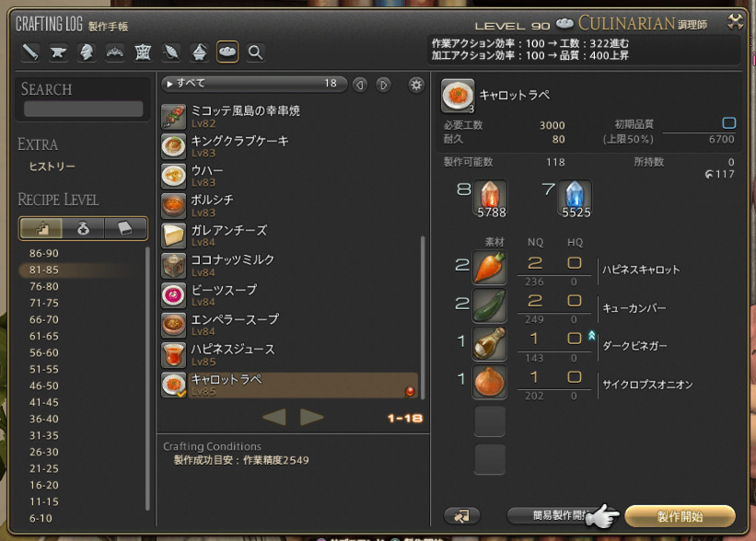Select the Weaver class icon
The image size is (756, 541).
171,52
